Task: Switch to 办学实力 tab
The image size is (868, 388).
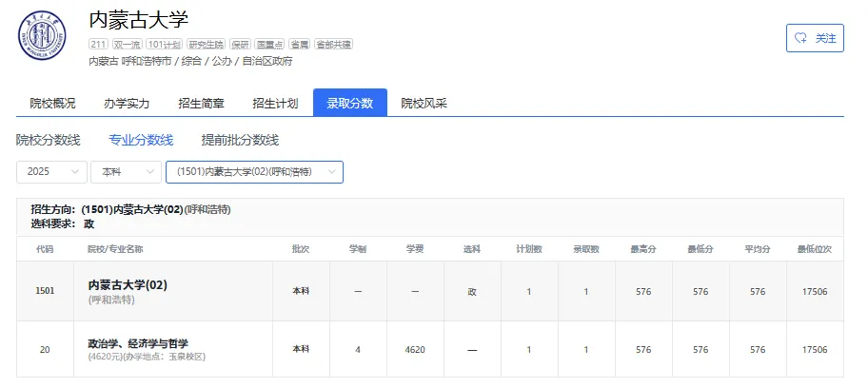Action: point(127,103)
